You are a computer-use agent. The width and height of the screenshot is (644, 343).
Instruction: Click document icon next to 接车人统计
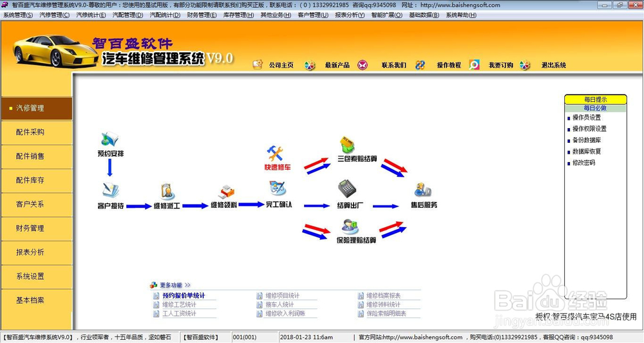point(260,304)
